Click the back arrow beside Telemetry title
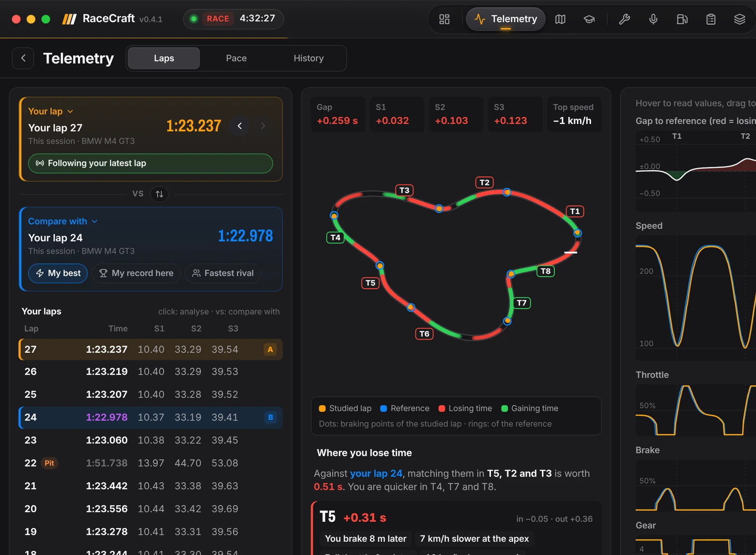 23,58
